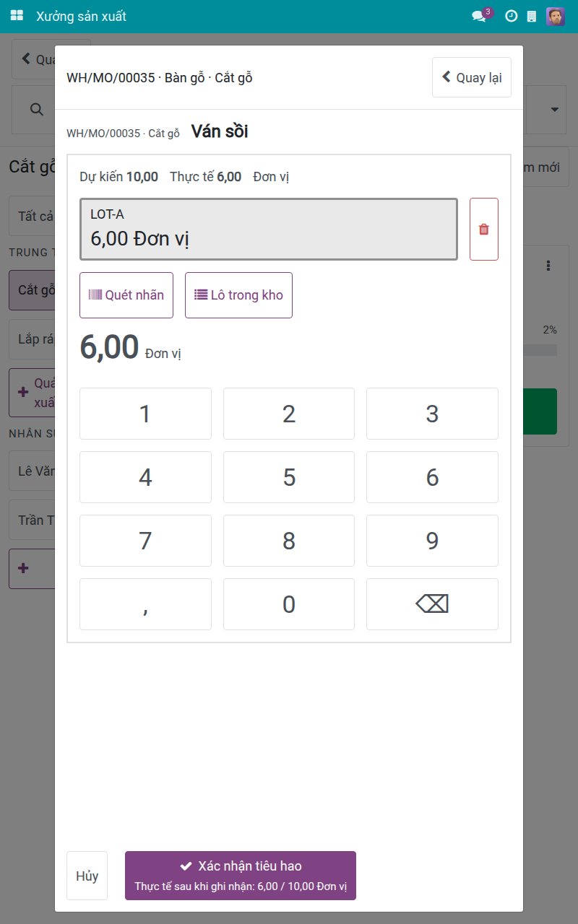Click the clock activities icon

click(x=511, y=16)
